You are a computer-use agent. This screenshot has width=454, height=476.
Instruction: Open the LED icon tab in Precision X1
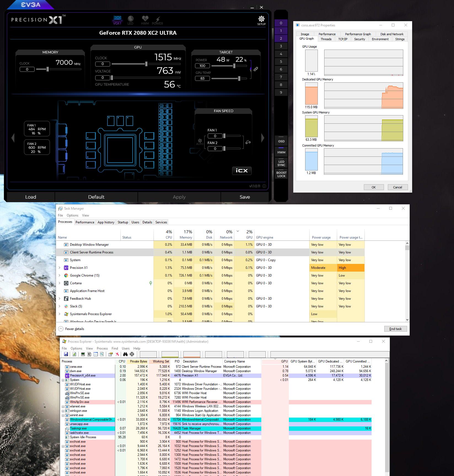[130, 20]
